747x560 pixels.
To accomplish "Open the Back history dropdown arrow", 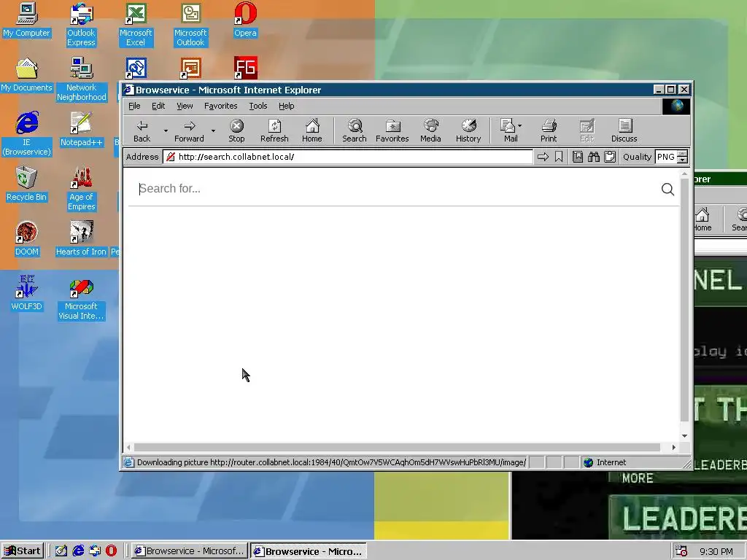I will click(x=166, y=131).
